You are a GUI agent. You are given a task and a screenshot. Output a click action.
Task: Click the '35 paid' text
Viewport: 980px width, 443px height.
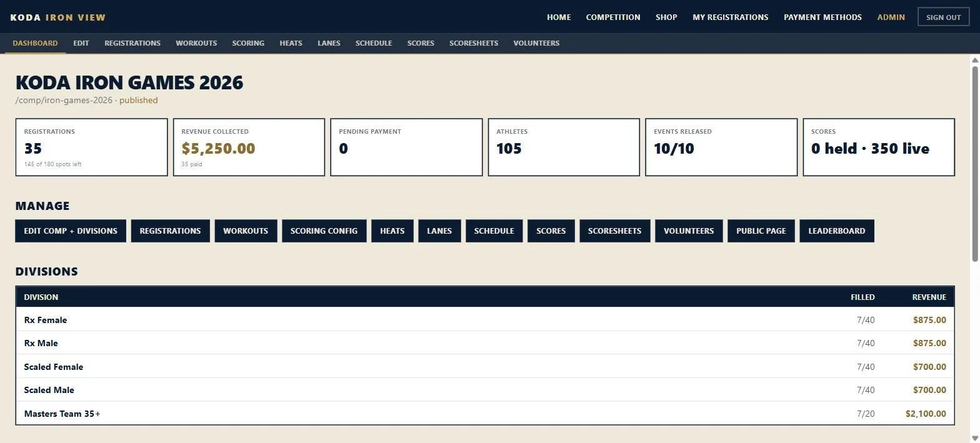pyautogui.click(x=191, y=164)
